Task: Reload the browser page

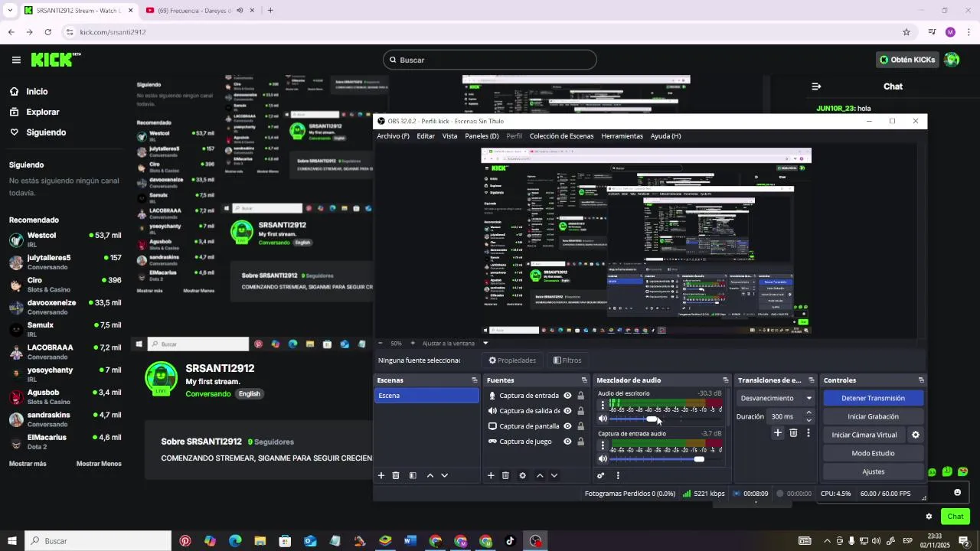Action: (48, 32)
